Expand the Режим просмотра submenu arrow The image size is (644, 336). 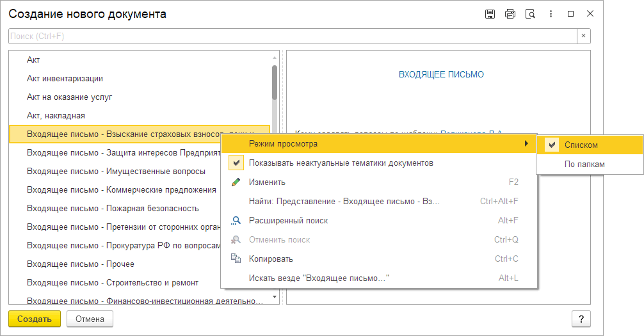click(526, 143)
